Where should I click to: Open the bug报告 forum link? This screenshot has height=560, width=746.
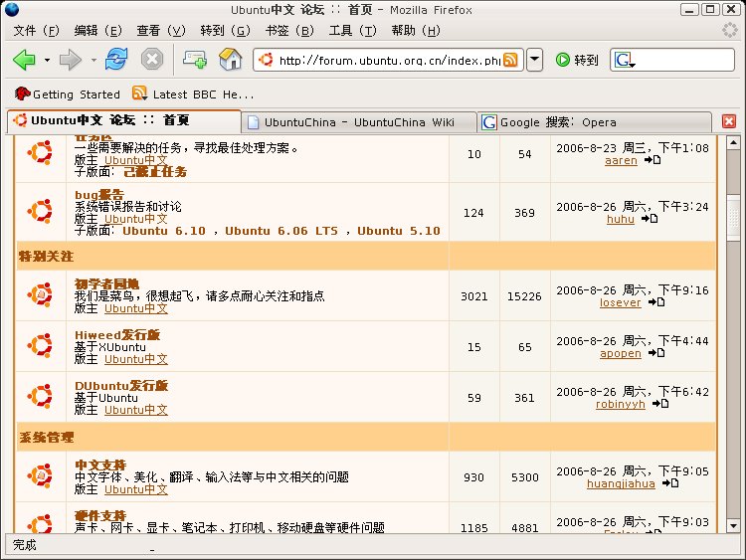tap(98, 195)
